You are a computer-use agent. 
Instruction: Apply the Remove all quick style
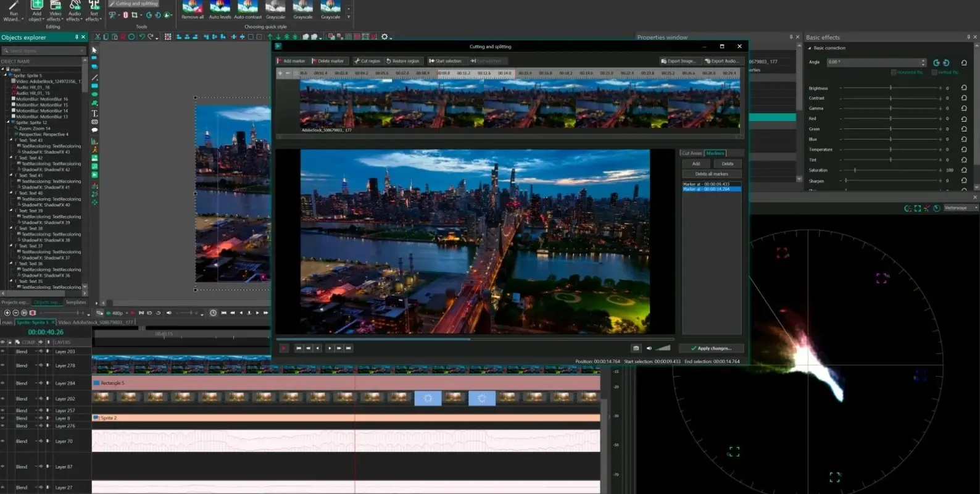click(x=193, y=10)
